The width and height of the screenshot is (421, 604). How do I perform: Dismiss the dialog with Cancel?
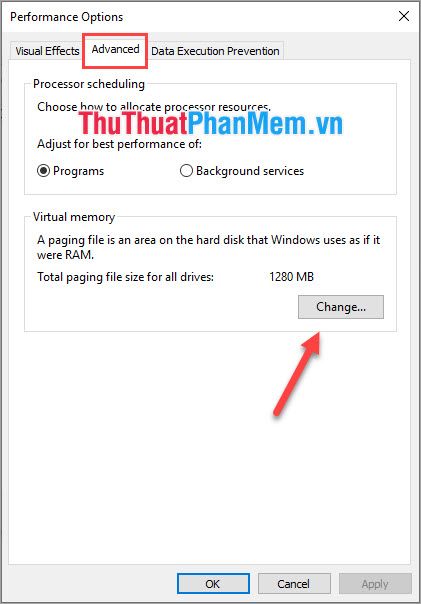coord(294,584)
